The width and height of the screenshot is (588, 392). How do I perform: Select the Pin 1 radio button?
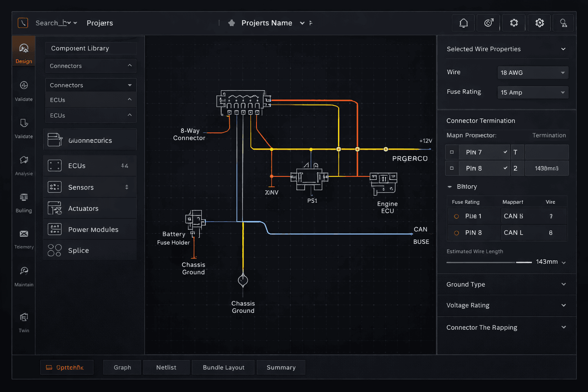[456, 216]
